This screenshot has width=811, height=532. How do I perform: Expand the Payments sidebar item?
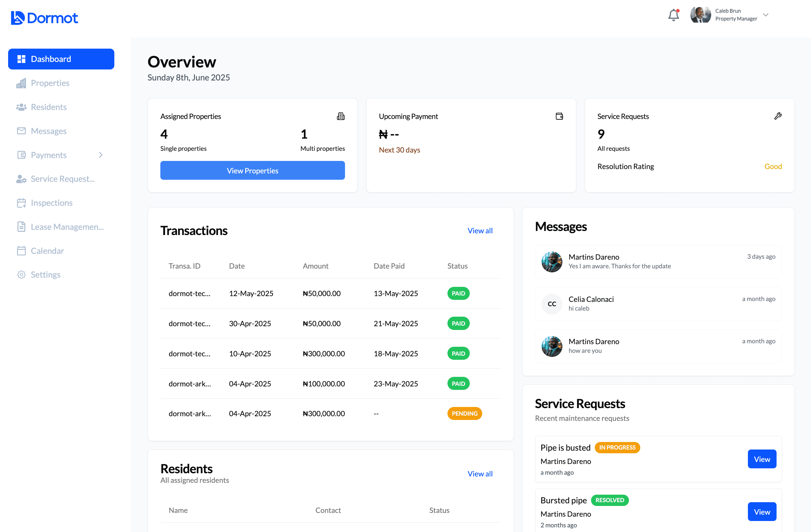click(101, 155)
